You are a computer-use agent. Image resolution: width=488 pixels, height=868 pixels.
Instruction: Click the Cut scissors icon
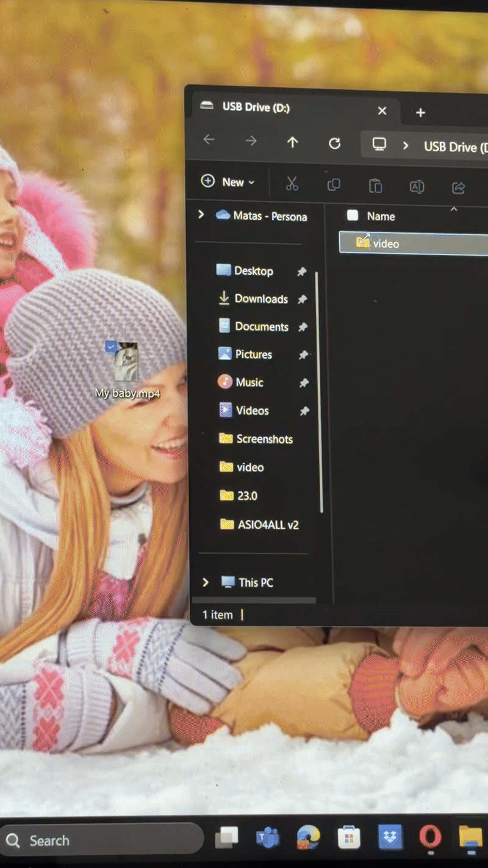[x=292, y=184]
